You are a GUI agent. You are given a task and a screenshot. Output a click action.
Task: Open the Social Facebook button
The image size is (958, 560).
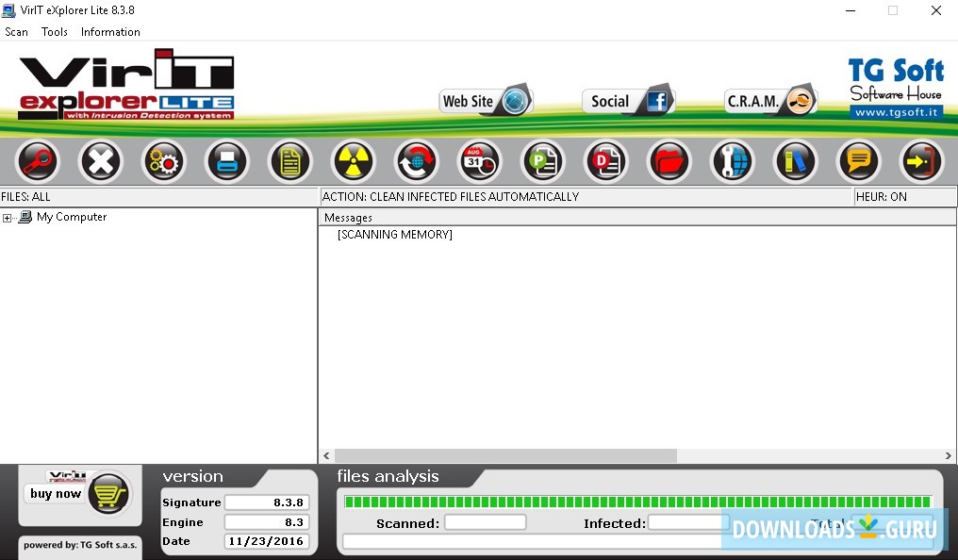(x=629, y=101)
